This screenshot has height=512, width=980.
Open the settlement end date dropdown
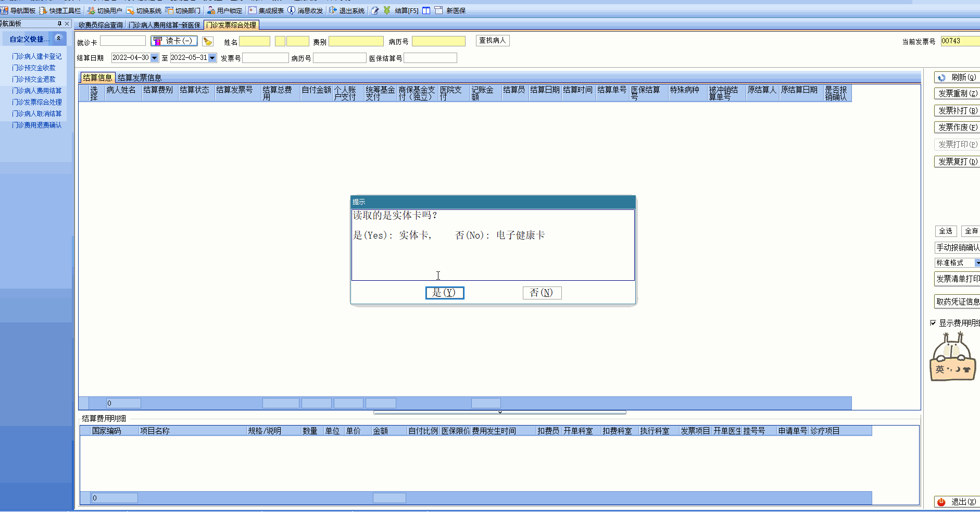[x=212, y=58]
